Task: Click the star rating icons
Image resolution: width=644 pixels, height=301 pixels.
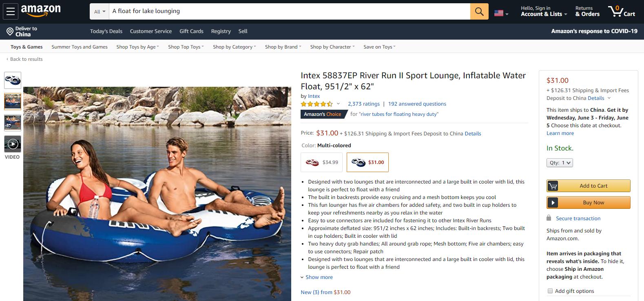Action: point(316,104)
